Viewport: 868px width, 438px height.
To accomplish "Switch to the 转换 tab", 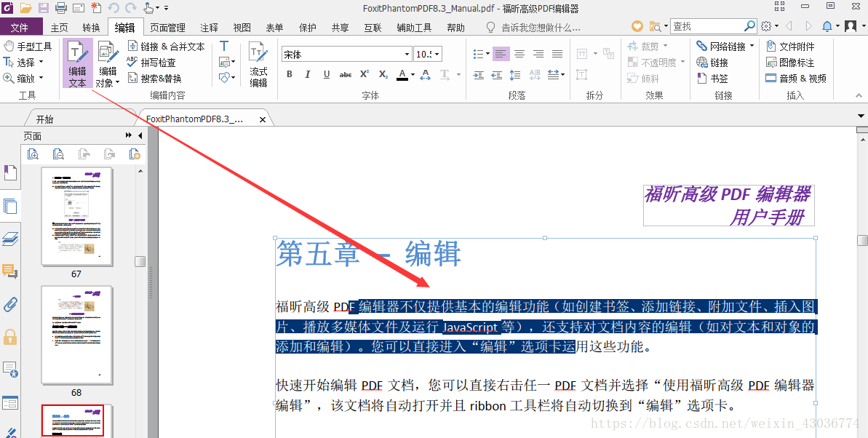I will point(92,27).
